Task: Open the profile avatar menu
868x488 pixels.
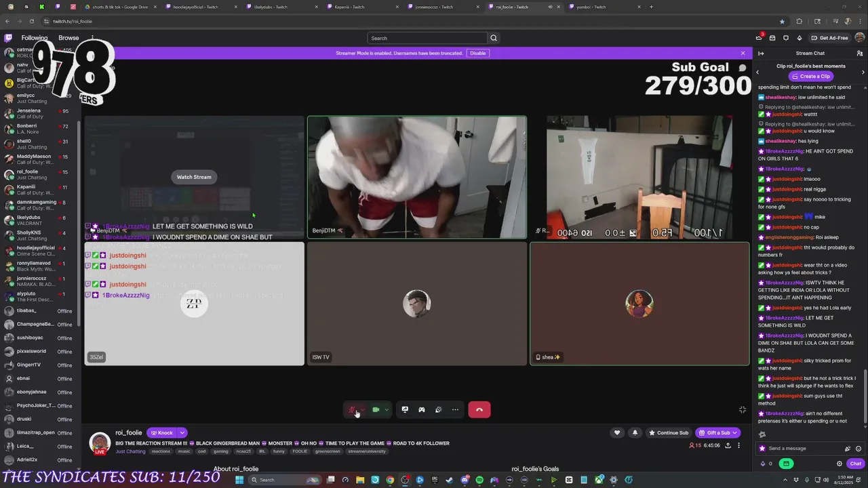Action: pyautogui.click(x=860, y=38)
